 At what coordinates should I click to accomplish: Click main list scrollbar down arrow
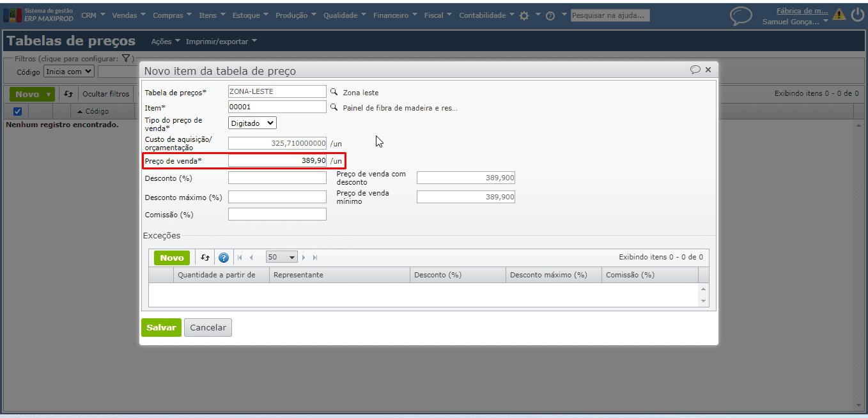click(858, 405)
